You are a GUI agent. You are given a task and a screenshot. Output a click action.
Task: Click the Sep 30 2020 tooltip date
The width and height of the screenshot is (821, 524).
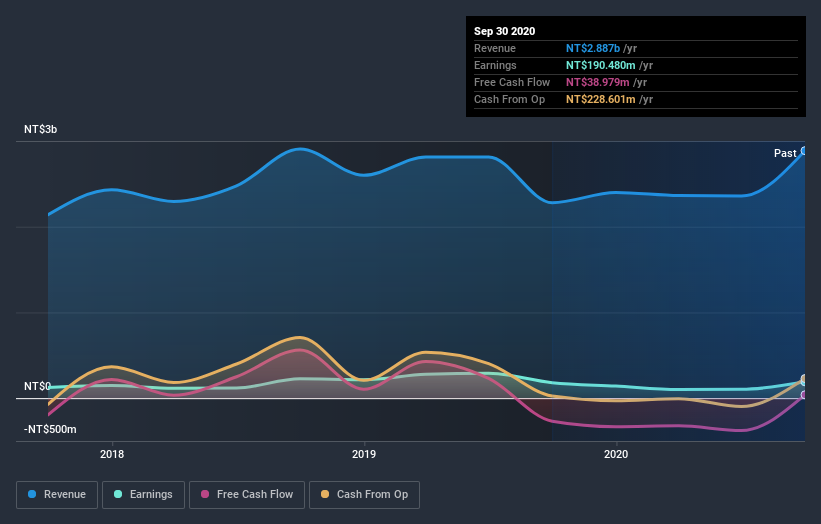tap(505, 31)
